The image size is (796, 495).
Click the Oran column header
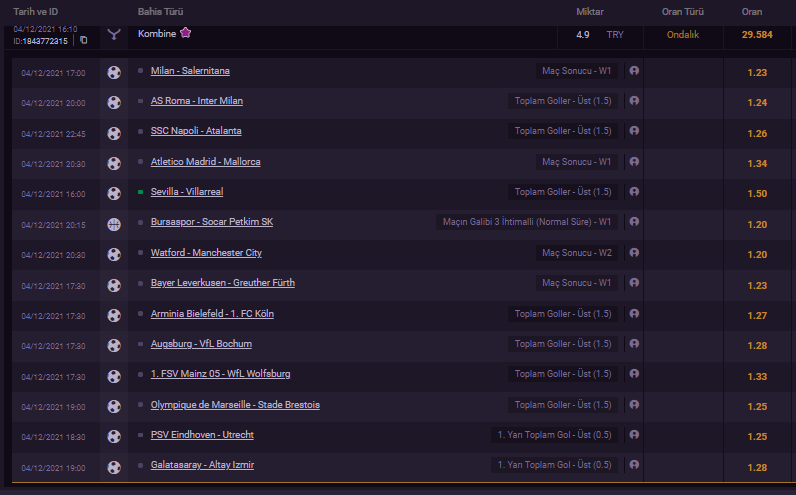point(751,11)
